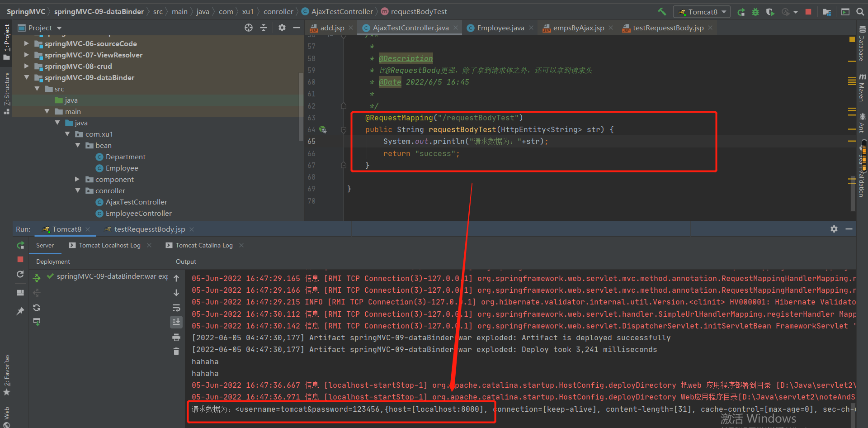
Task: Switch to the testRequesstBody.jsp editor tab
Action: 668,28
